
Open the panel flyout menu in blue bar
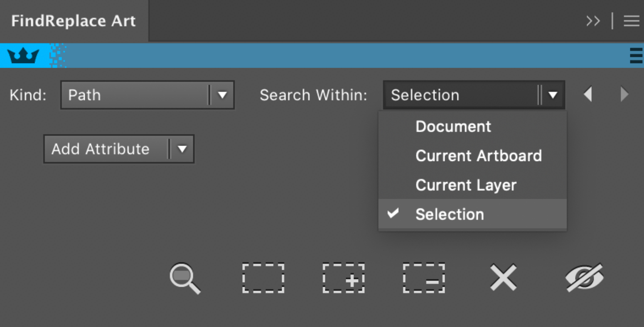click(636, 56)
